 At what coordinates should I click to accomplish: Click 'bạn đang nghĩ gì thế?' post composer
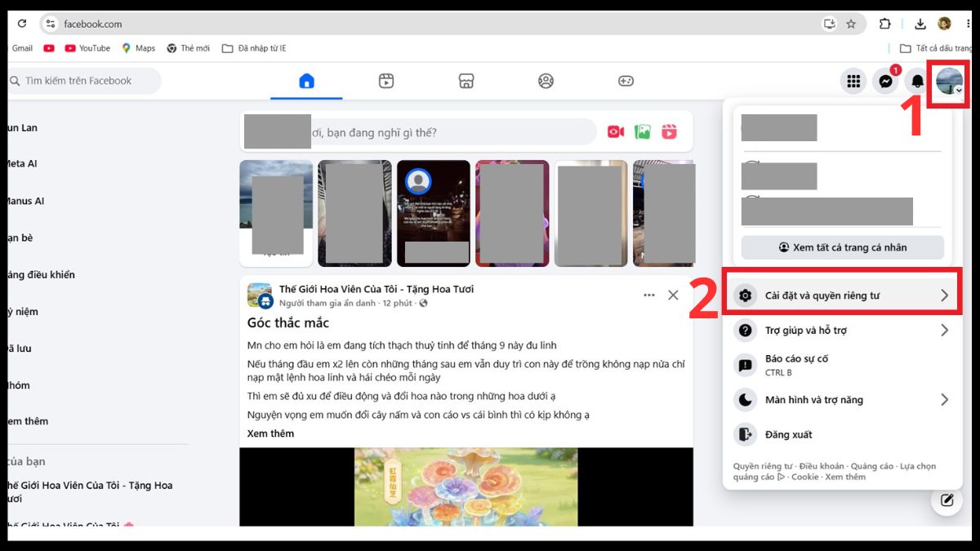(x=453, y=132)
